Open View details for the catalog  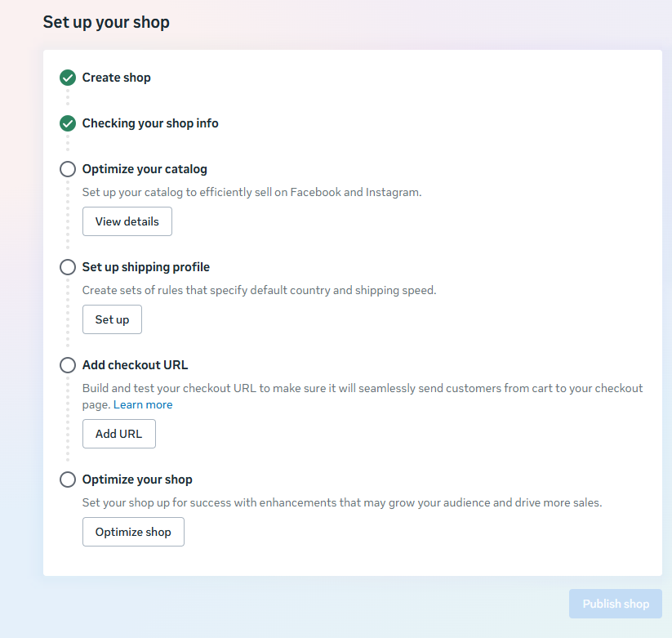click(127, 221)
